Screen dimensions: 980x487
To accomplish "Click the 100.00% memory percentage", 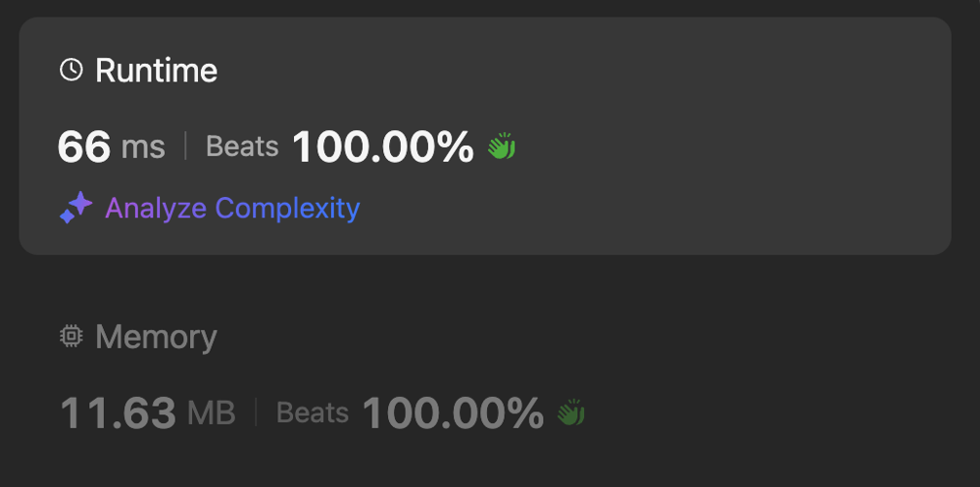I will coord(453,414).
